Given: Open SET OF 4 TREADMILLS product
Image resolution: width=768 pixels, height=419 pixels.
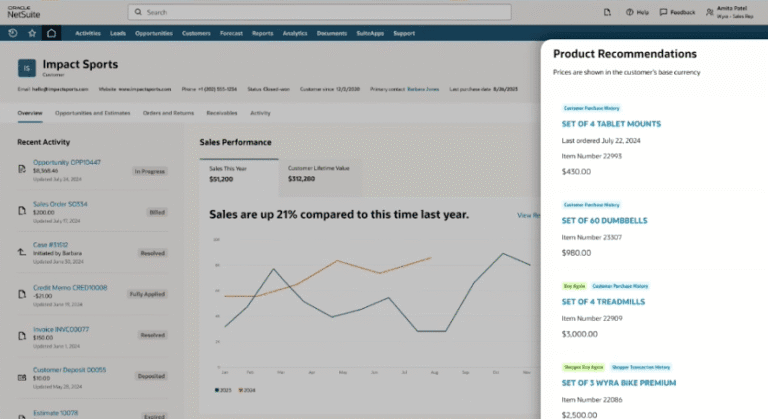Looking at the screenshot, I should tap(603, 302).
